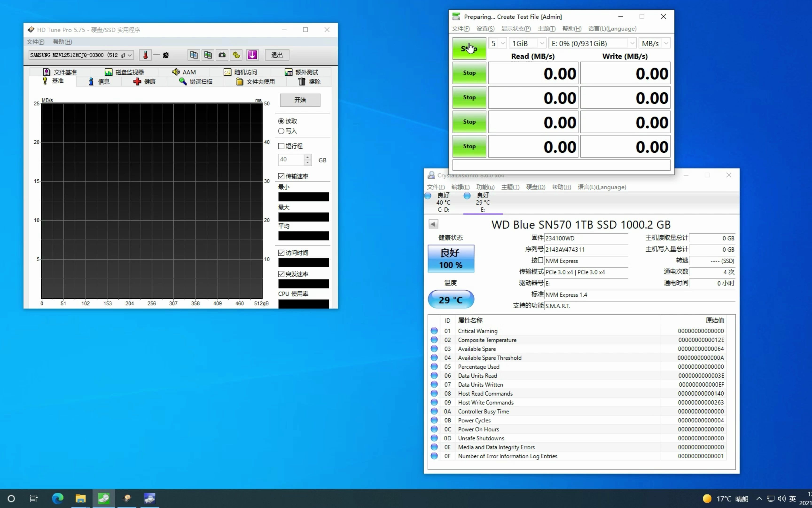The width and height of the screenshot is (812, 508).
Task: Open 语言(L)(Language) menu in CrystalDiskMark
Action: coord(612,28)
